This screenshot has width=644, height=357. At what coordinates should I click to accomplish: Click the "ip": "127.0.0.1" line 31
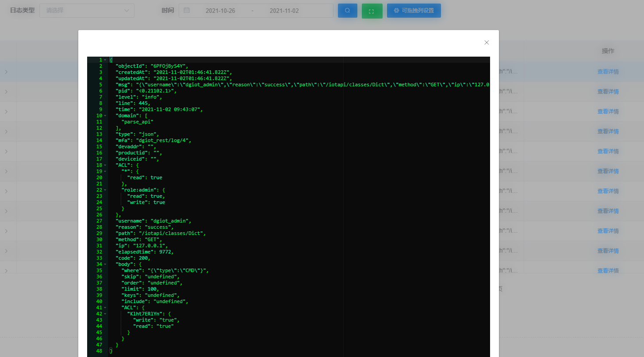(142, 246)
